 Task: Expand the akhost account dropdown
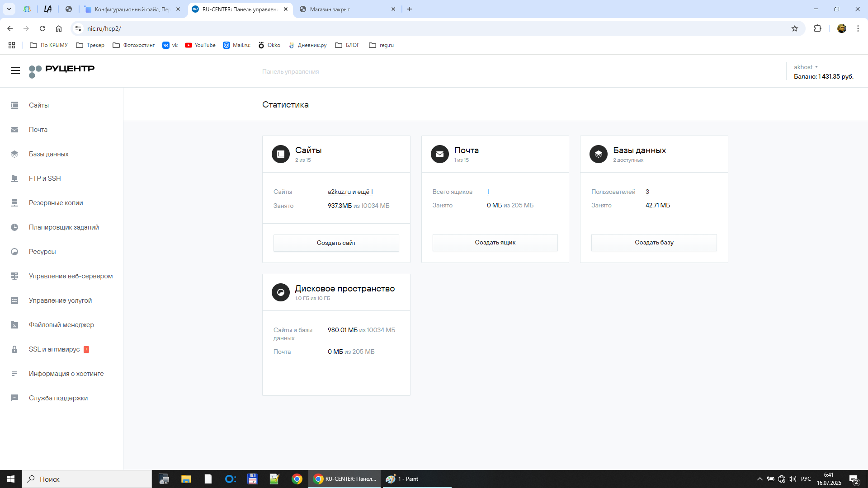coord(806,67)
